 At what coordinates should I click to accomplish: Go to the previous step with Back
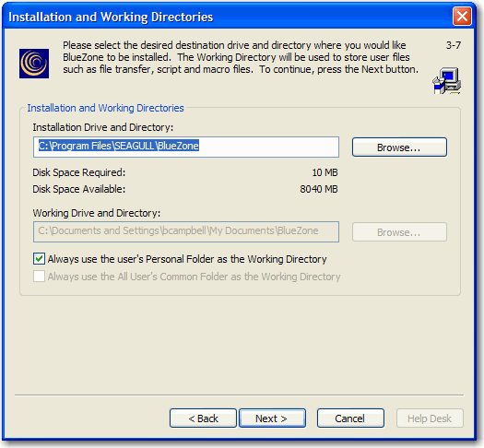click(203, 419)
